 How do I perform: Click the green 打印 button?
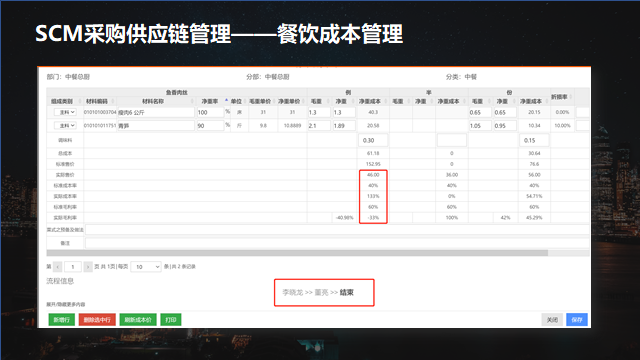tap(171, 320)
